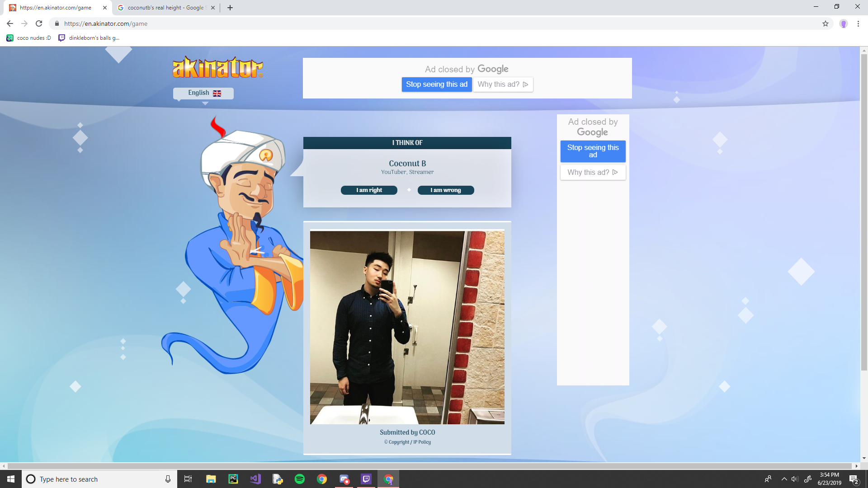Open Twitch app in the taskbar
Screen dimensions: 868x488
pos(366,479)
